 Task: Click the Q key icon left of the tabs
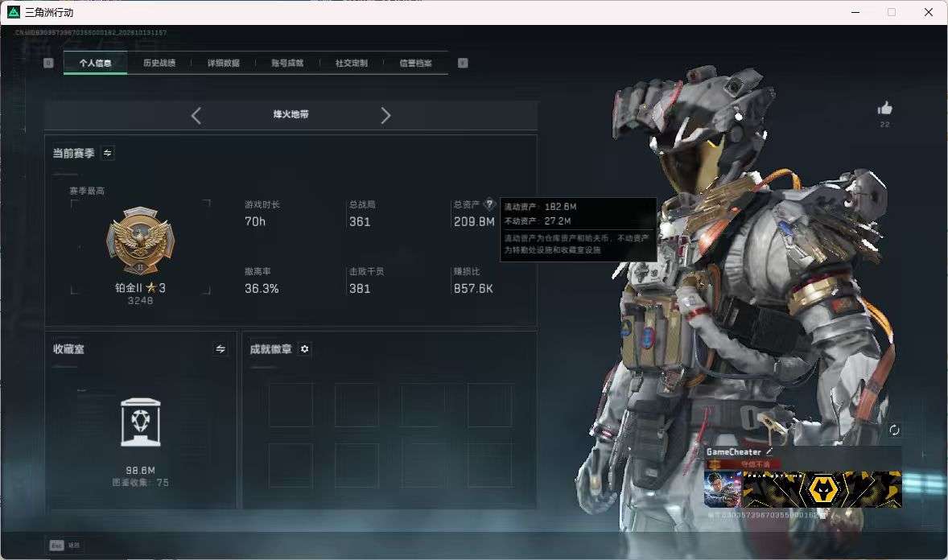pos(48,63)
